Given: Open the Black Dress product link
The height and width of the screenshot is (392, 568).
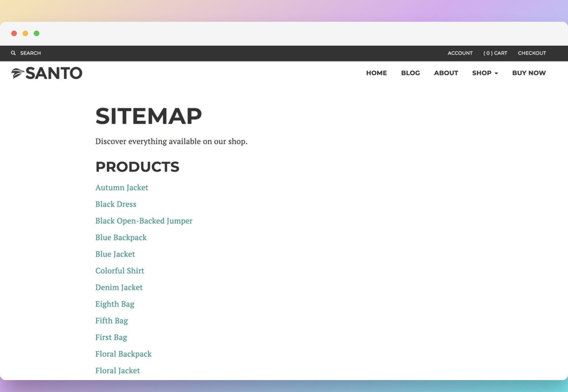Looking at the screenshot, I should click(116, 204).
